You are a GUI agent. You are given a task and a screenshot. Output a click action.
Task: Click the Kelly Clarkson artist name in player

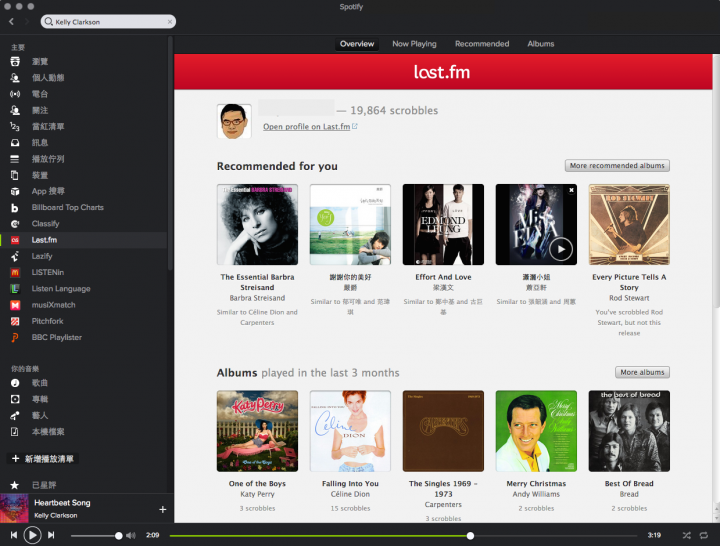[x=56, y=516]
